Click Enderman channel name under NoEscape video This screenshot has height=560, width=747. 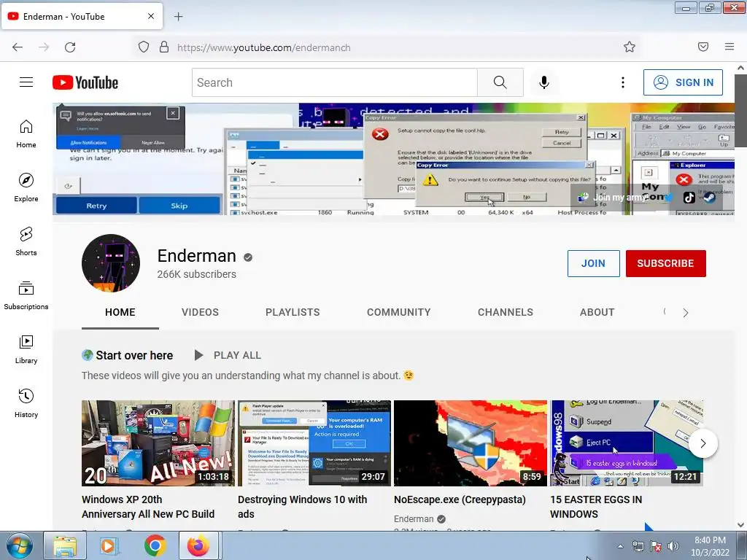tap(414, 519)
